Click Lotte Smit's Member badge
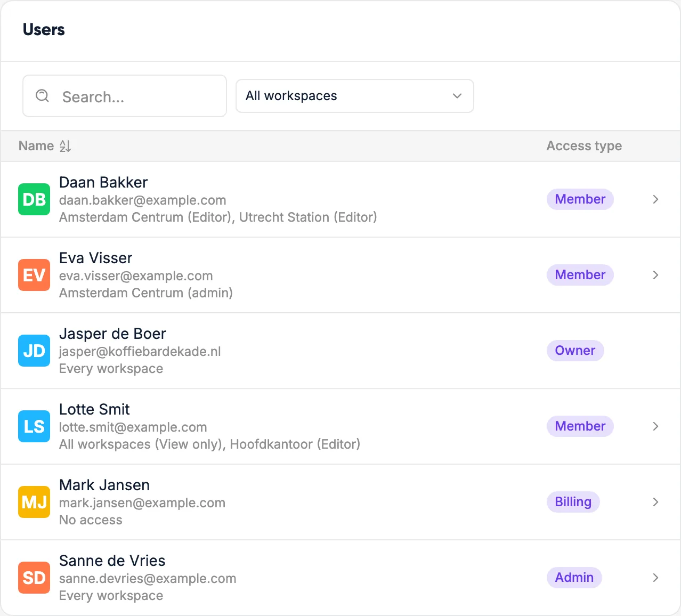This screenshot has height=616, width=681. [x=580, y=426]
